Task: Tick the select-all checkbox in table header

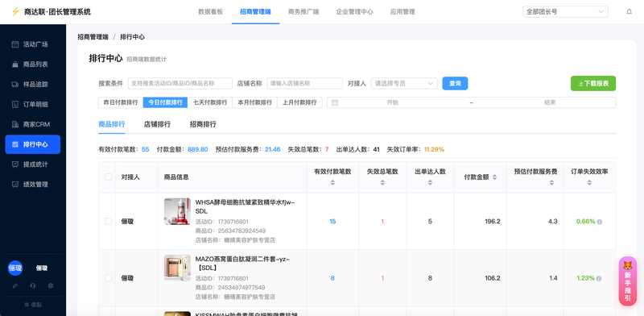Action: click(x=109, y=177)
